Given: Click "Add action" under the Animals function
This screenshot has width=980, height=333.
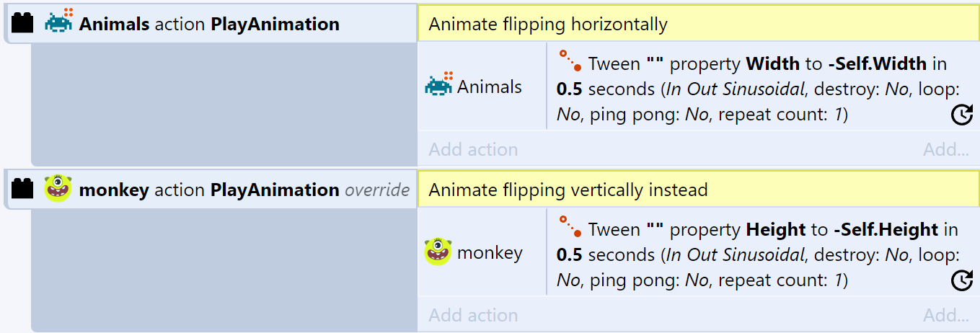Looking at the screenshot, I should (473, 150).
